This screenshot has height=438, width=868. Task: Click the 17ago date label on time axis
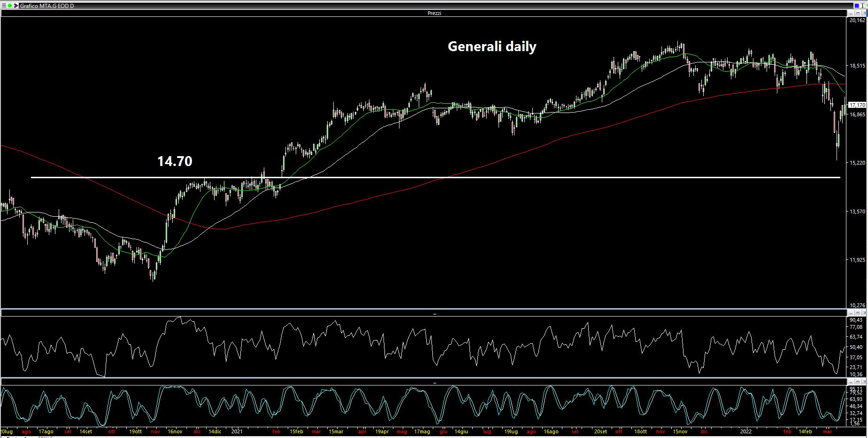coord(46,431)
